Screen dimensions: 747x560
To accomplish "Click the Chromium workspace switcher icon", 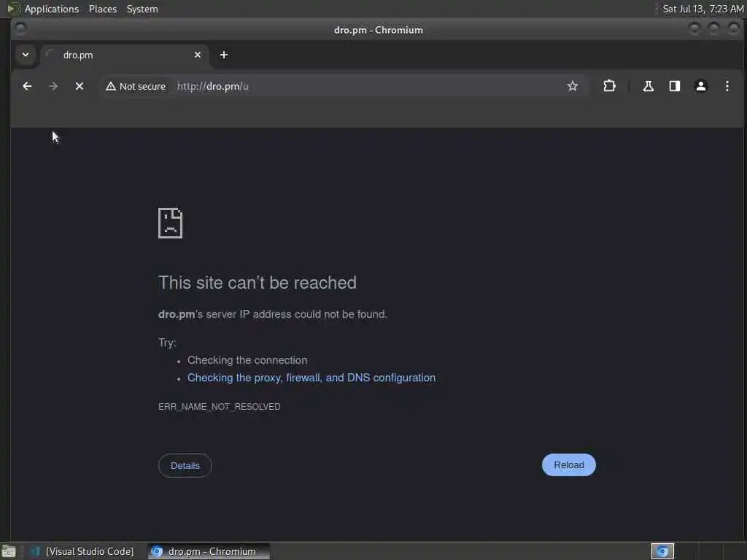I will (x=662, y=551).
